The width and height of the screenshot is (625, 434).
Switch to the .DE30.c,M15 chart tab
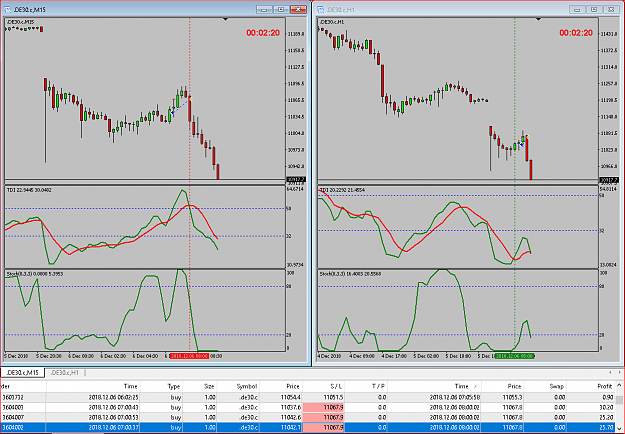23,373
